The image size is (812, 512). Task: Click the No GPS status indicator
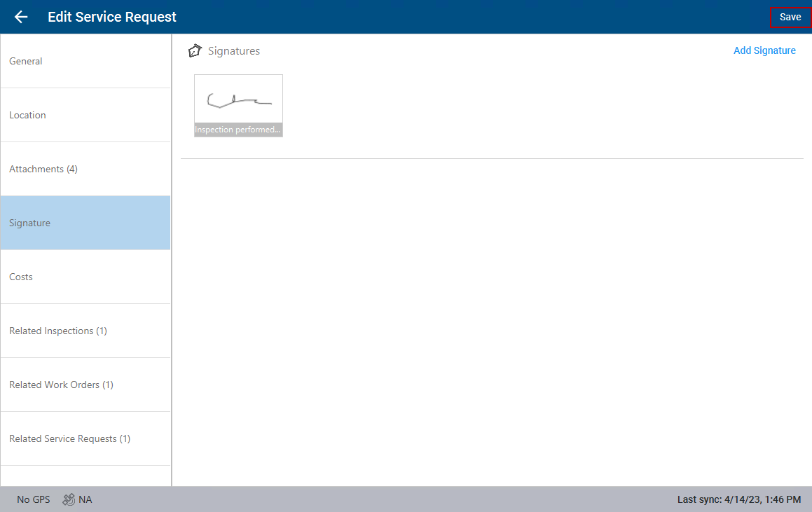(34, 499)
